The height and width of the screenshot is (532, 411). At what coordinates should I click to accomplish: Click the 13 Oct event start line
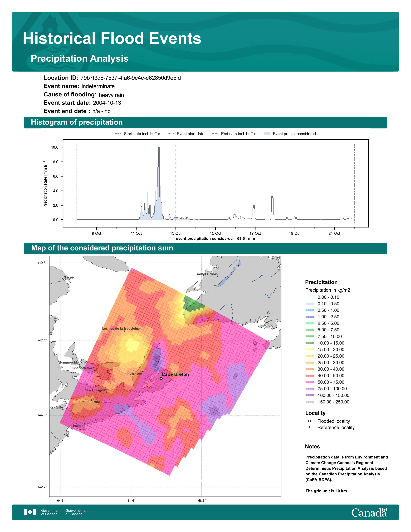[176, 183]
